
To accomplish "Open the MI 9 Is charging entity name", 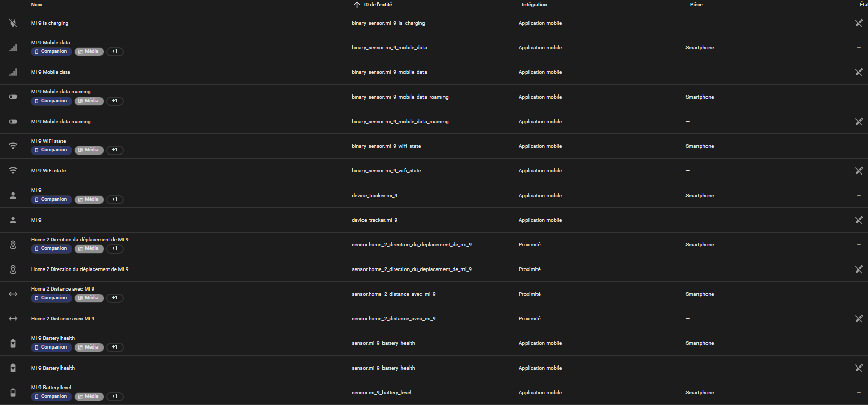I will (50, 23).
